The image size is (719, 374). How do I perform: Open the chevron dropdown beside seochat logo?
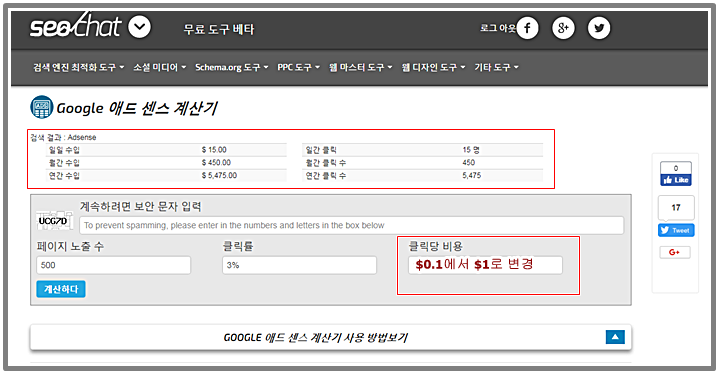[x=139, y=27]
